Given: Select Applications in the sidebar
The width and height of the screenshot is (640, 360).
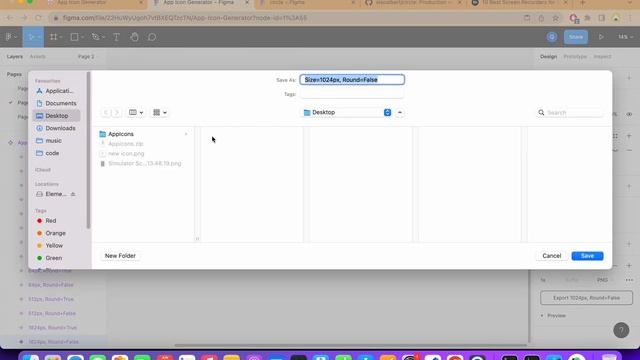Looking at the screenshot, I should click(56, 91).
